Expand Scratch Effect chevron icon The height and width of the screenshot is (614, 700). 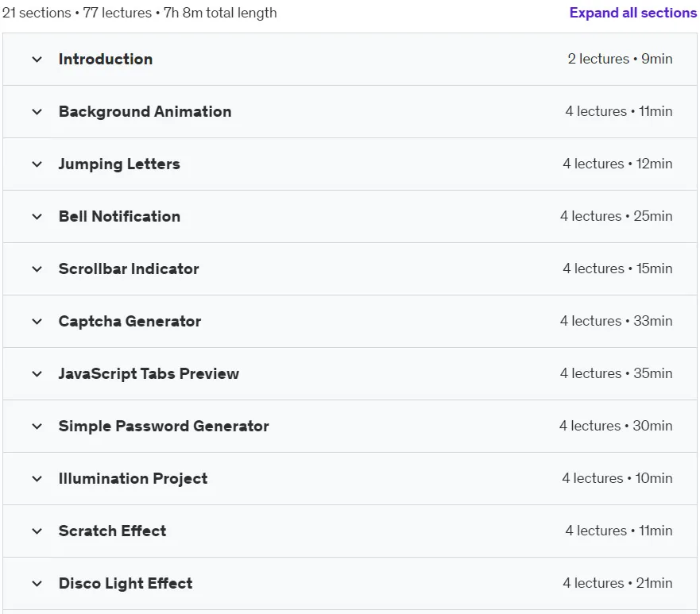[x=37, y=531]
